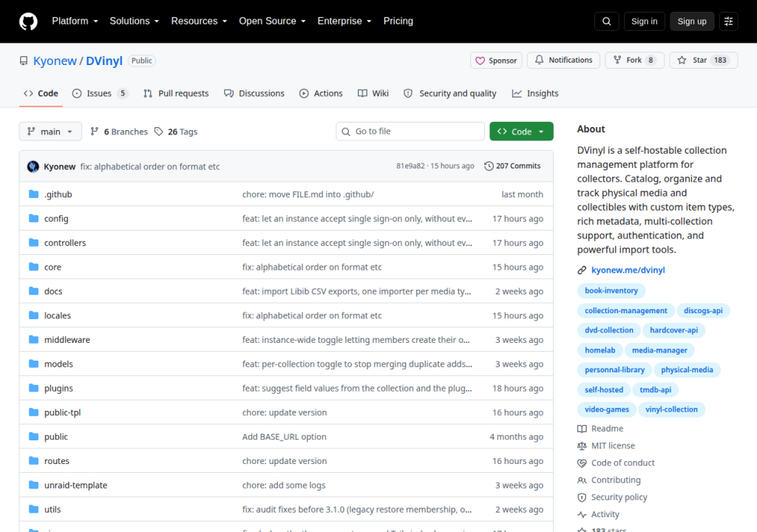Click the folder icon for controllers
757x532 pixels.
click(x=33, y=242)
